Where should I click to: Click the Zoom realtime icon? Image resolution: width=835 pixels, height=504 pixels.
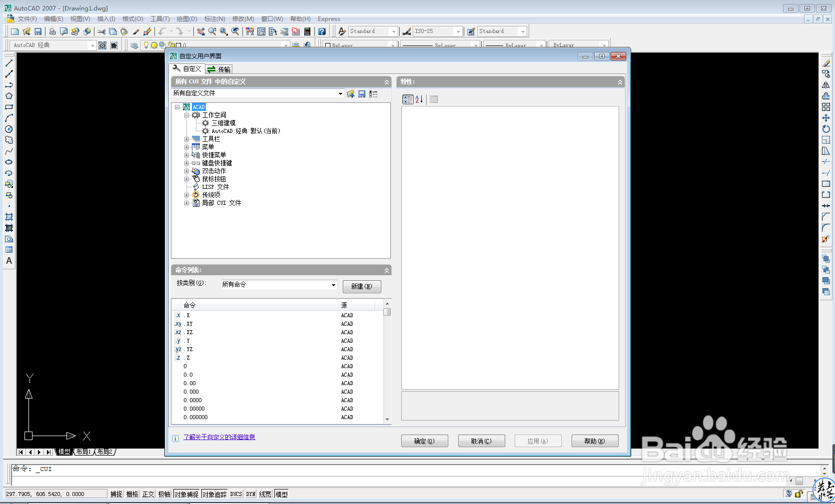tap(212, 31)
